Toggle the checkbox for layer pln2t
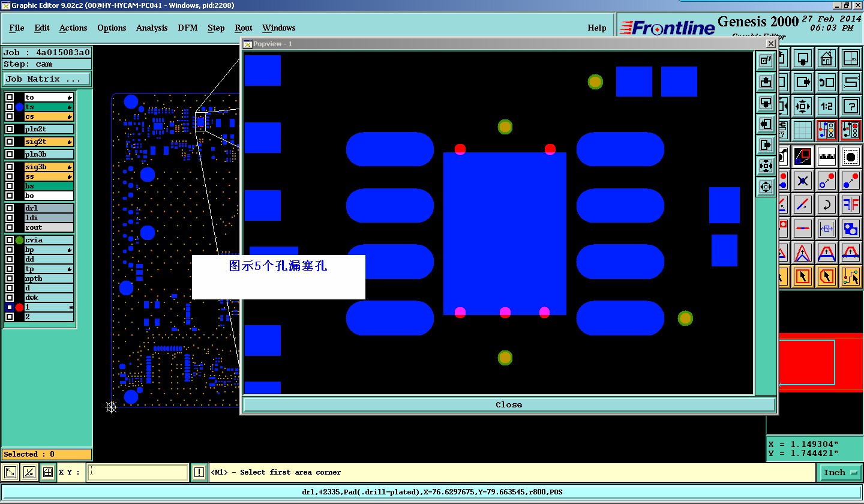 [x=10, y=129]
